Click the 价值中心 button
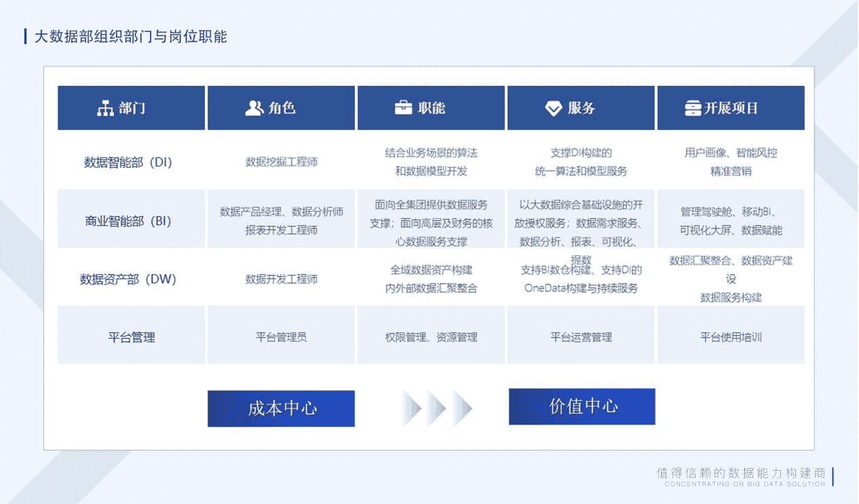The width and height of the screenshot is (859, 504). coord(582,406)
